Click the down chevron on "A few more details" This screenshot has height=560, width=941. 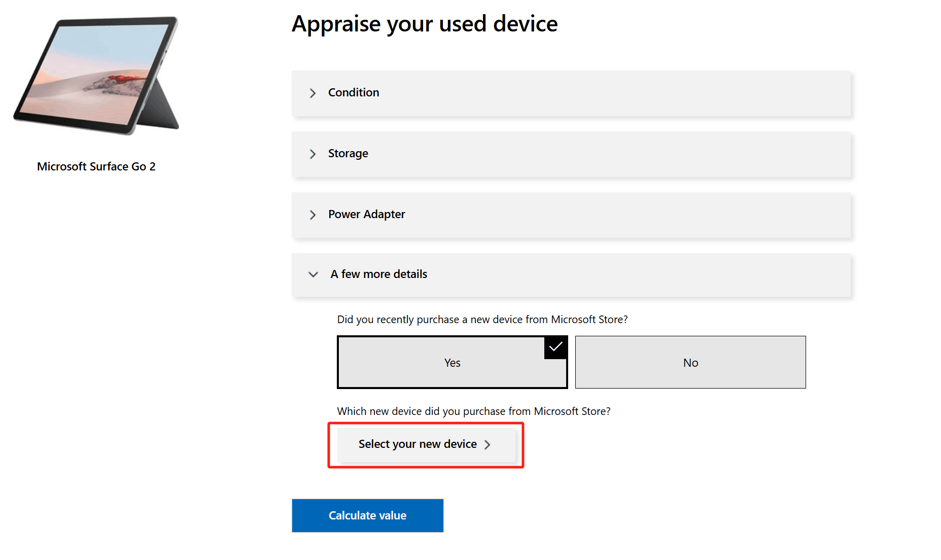point(313,274)
